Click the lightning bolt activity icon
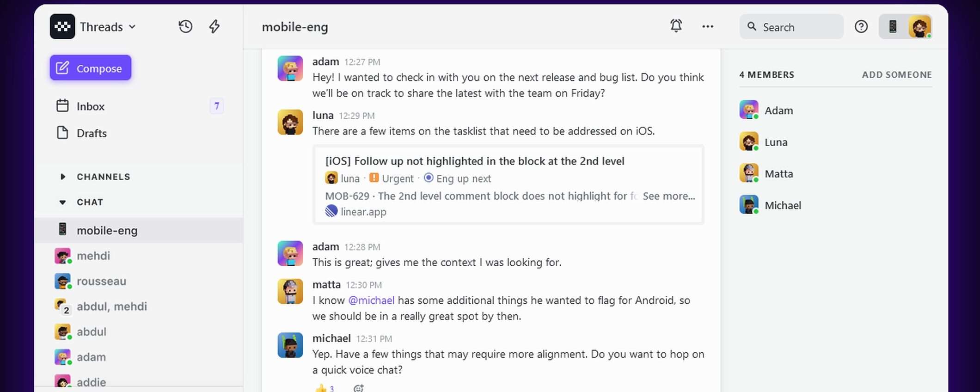Screen dimensions: 980x392 (x=214, y=26)
